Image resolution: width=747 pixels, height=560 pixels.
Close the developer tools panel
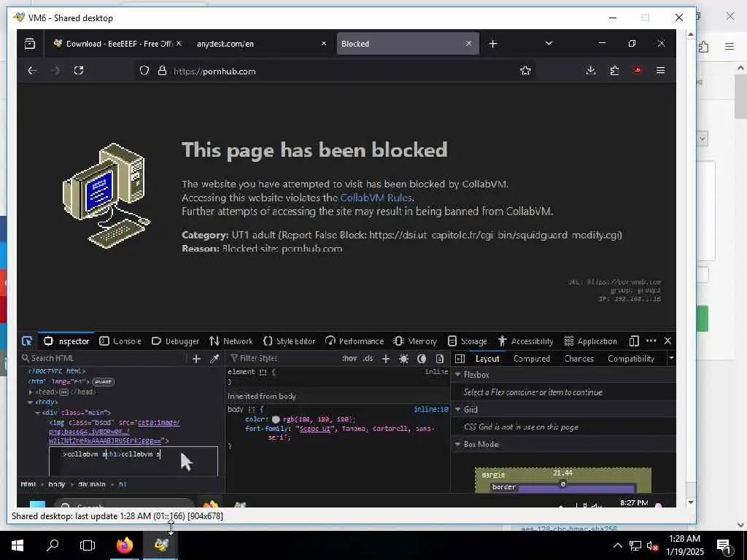668,341
